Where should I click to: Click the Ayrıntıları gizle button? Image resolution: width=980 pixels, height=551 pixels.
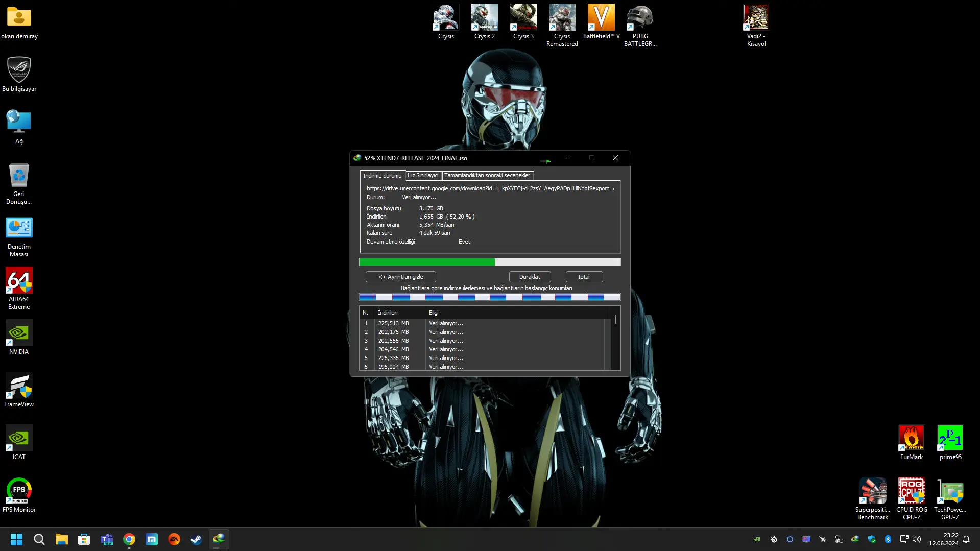coord(401,277)
